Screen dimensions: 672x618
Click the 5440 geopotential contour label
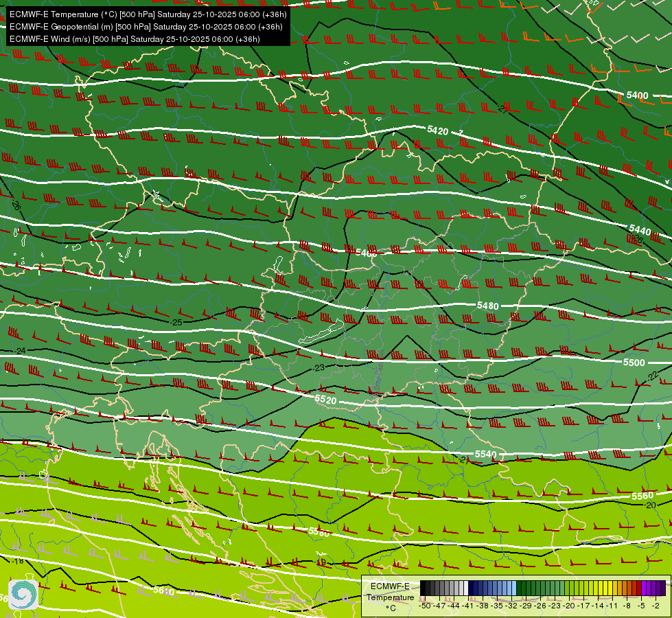[x=640, y=230]
